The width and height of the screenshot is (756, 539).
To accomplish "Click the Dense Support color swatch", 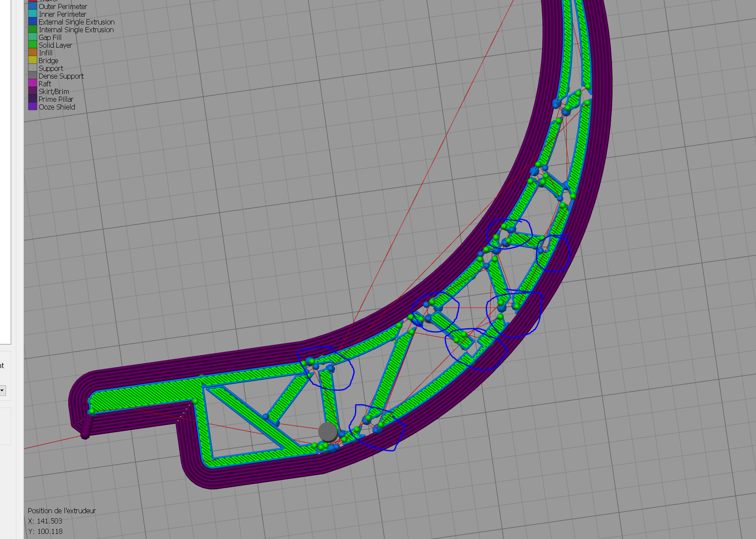I will pyautogui.click(x=33, y=76).
